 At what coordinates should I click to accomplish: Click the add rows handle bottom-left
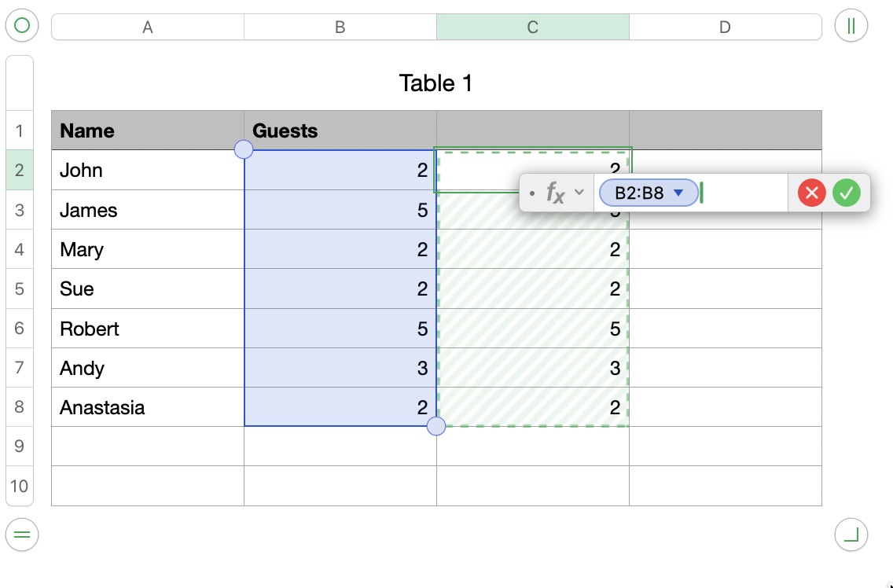coord(22,535)
